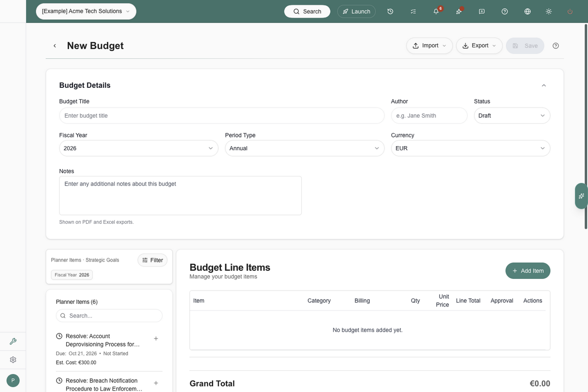Image resolution: width=588 pixels, height=392 pixels.
Task: Click the Launch button
Action: [x=356, y=11]
